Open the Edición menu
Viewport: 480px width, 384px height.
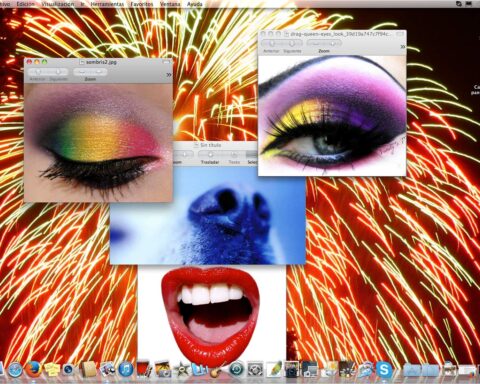click(25, 4)
